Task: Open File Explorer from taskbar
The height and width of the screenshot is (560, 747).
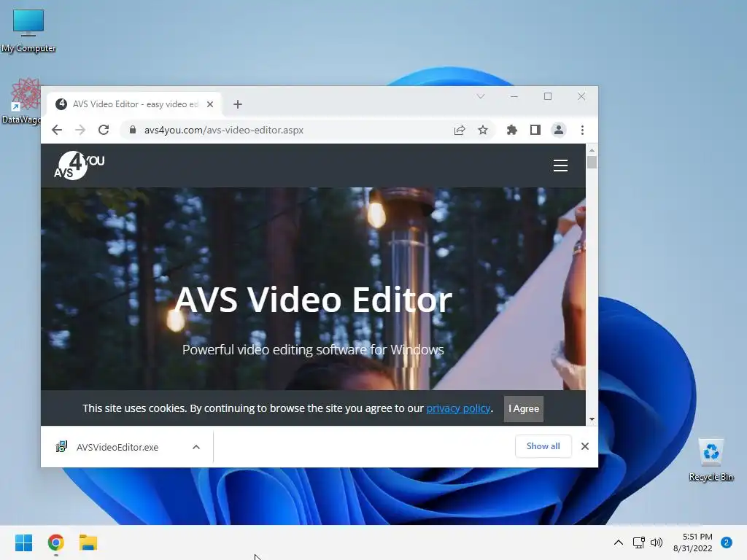Action: tap(88, 542)
